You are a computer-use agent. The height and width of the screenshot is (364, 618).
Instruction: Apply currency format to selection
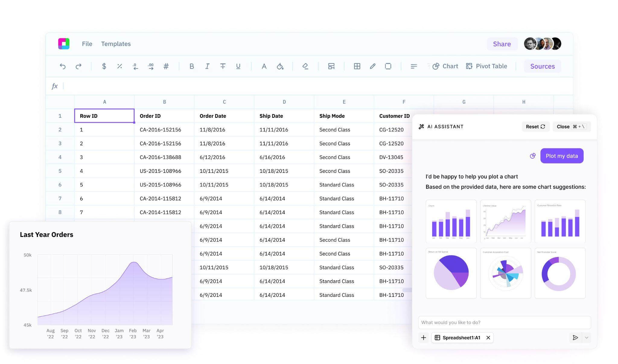coord(104,66)
